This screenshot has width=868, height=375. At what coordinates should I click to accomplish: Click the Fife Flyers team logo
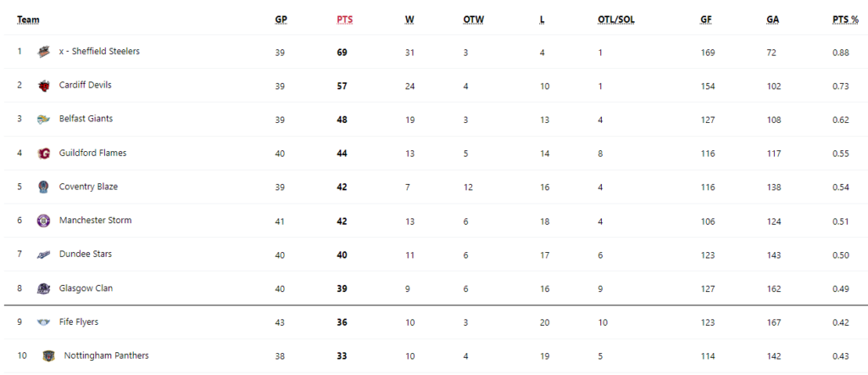(44, 322)
